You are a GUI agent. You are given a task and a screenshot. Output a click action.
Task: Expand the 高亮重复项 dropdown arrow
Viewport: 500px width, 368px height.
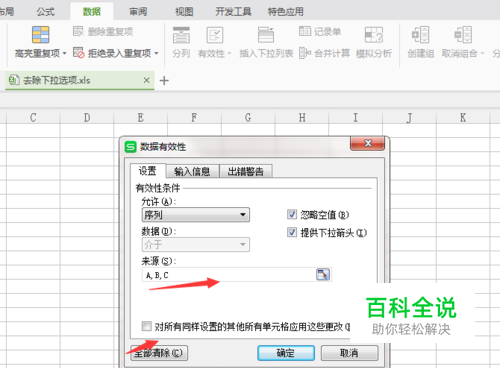64,53
